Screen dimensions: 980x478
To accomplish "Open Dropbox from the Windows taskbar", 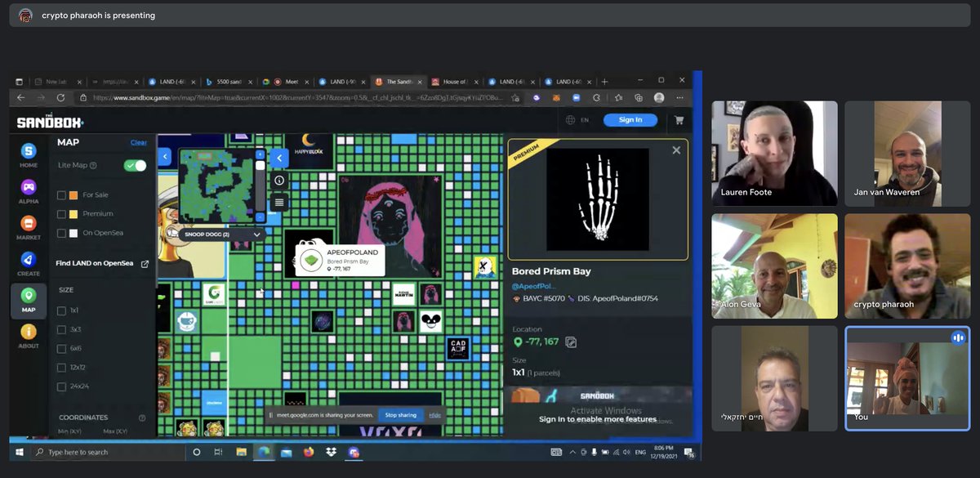I will [x=331, y=452].
